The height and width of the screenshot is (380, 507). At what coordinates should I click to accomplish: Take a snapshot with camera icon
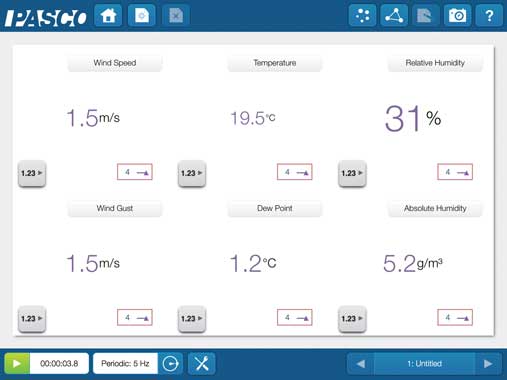coord(457,16)
